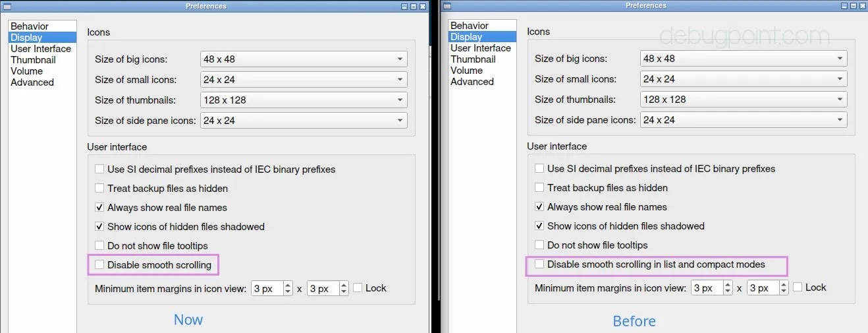Open 'Size of big icons' dropdown in left window
The width and height of the screenshot is (868, 333).
(304, 59)
